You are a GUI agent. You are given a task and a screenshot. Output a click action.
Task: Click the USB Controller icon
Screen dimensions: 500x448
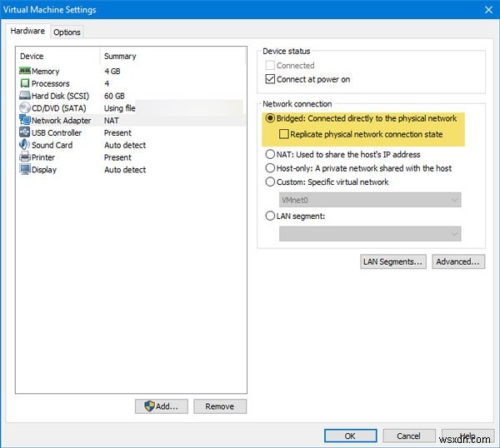(x=25, y=132)
